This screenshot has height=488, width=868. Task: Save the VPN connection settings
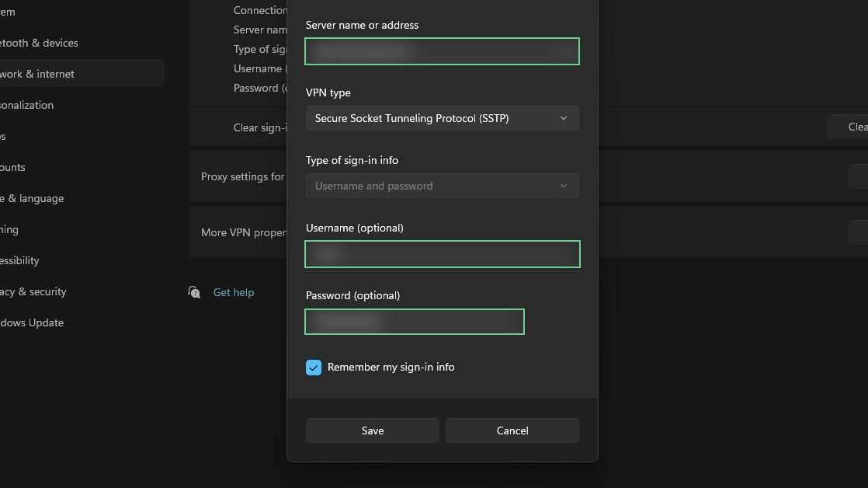373,430
